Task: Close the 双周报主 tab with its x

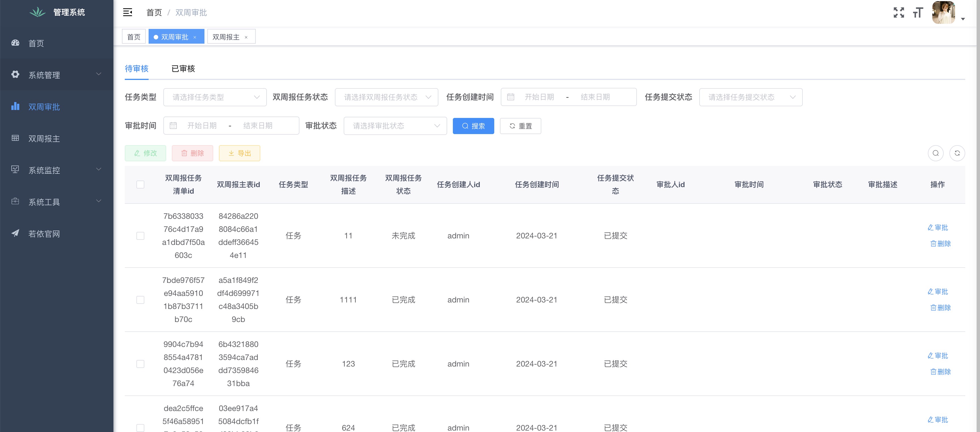Action: pyautogui.click(x=246, y=37)
